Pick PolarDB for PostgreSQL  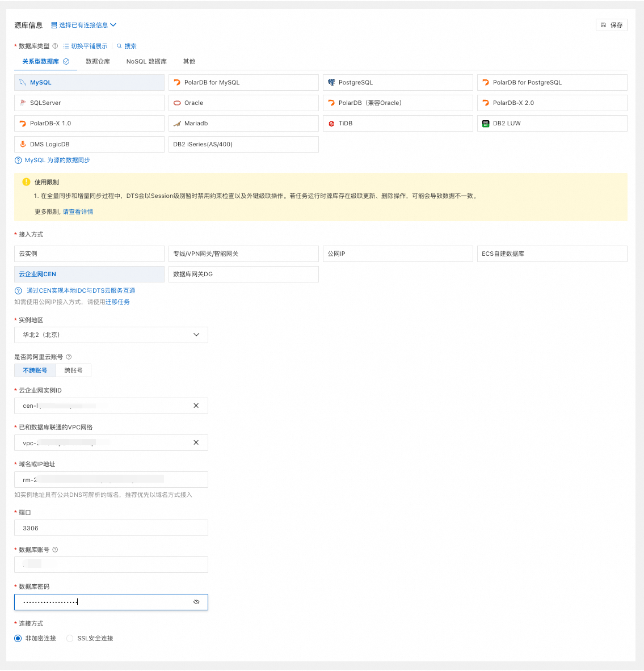point(553,83)
